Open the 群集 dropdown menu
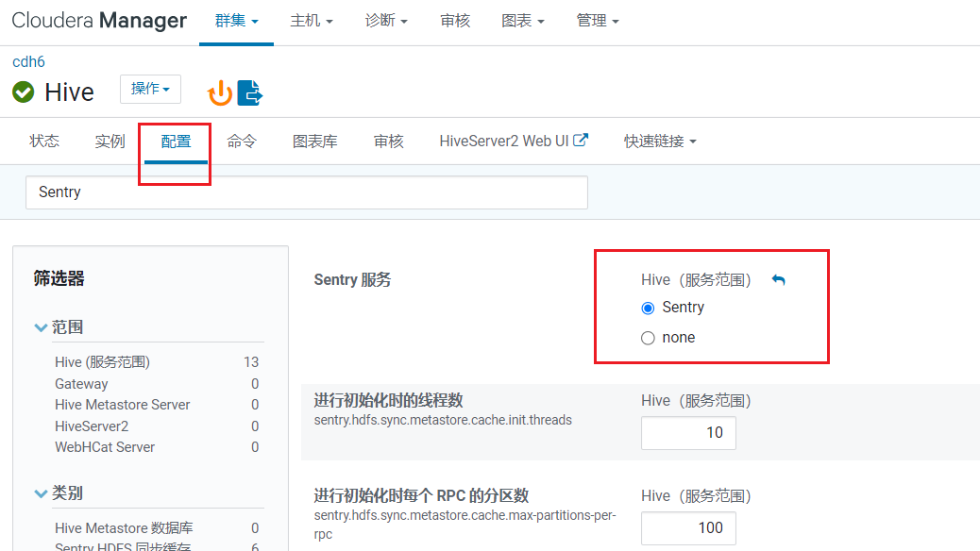Image resolution: width=980 pixels, height=551 pixels. pos(236,21)
